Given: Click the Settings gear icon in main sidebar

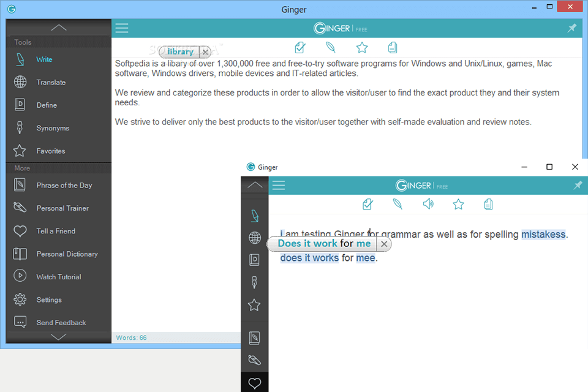Looking at the screenshot, I should (x=20, y=299).
